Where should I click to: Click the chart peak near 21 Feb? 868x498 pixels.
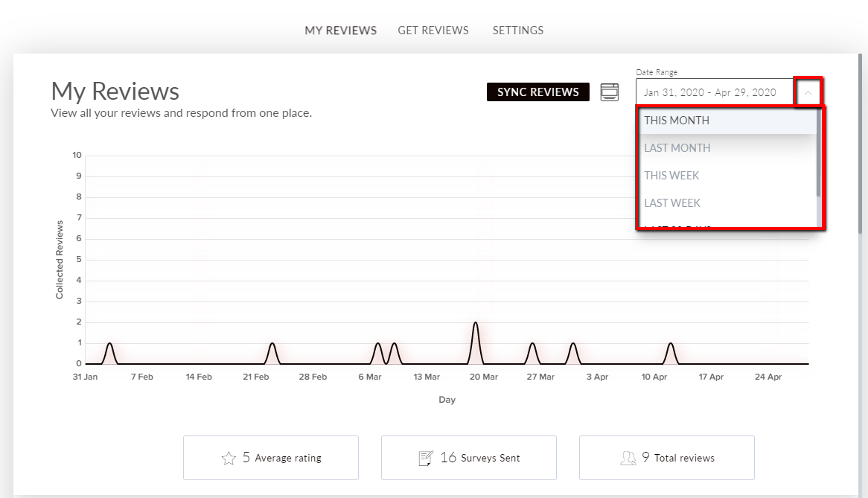[272, 344]
